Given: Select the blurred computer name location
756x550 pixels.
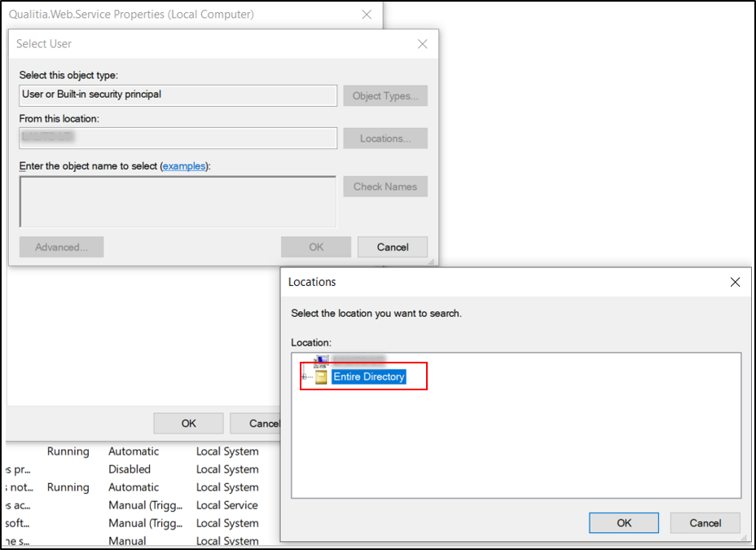Looking at the screenshot, I should tap(358, 359).
